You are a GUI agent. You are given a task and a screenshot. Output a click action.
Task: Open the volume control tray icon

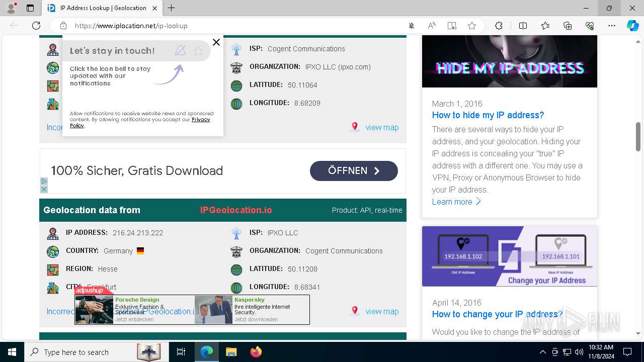click(x=579, y=352)
